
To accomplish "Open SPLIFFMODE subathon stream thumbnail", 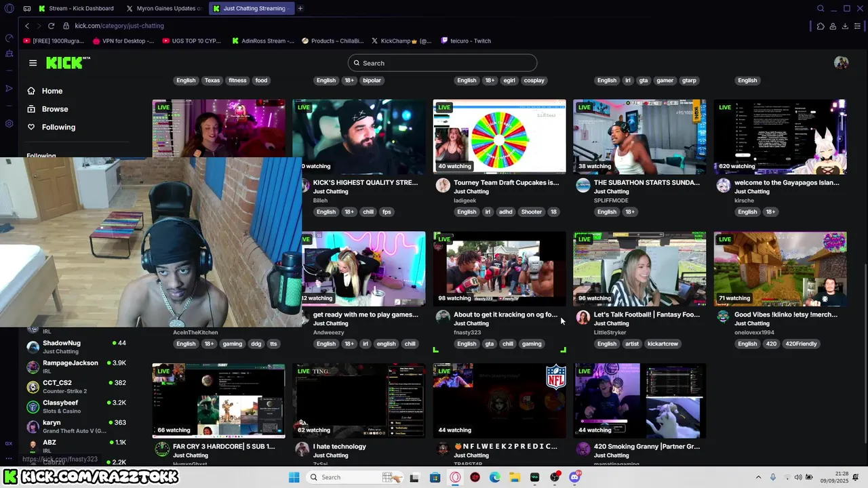I will tap(639, 137).
